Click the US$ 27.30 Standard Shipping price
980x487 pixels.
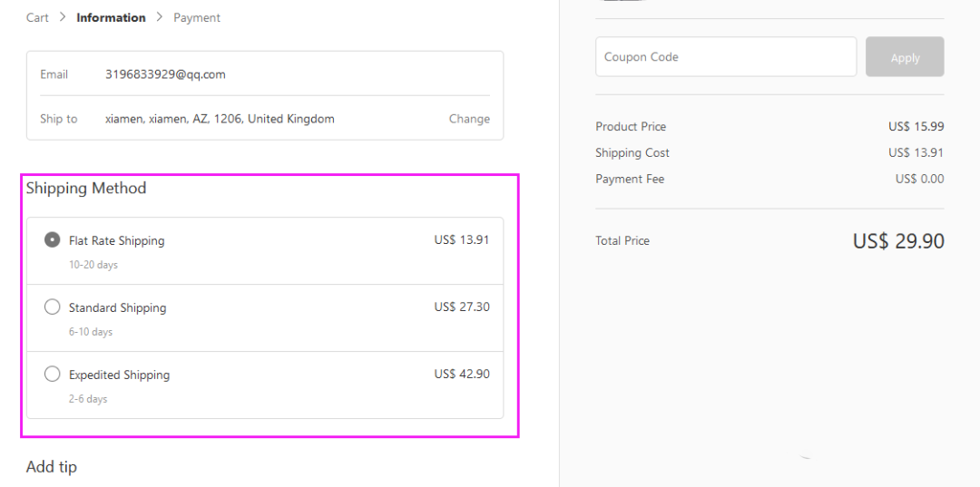pyautogui.click(x=462, y=307)
